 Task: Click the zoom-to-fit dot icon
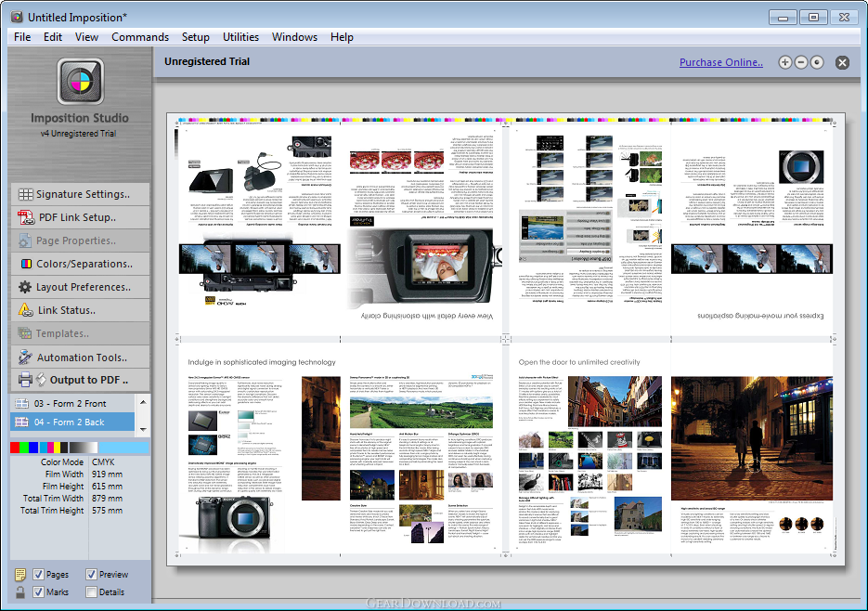click(817, 62)
